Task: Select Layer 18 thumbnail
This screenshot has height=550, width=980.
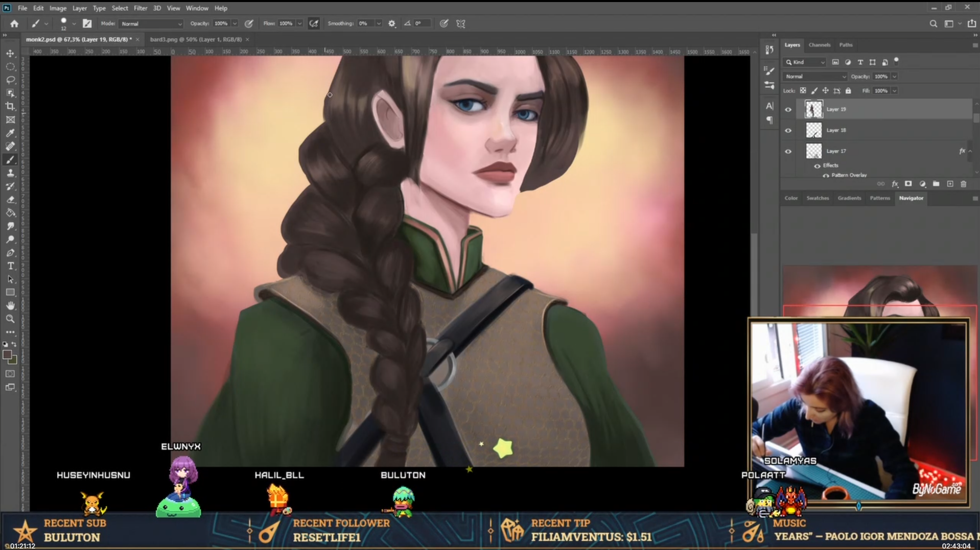Action: click(x=813, y=130)
